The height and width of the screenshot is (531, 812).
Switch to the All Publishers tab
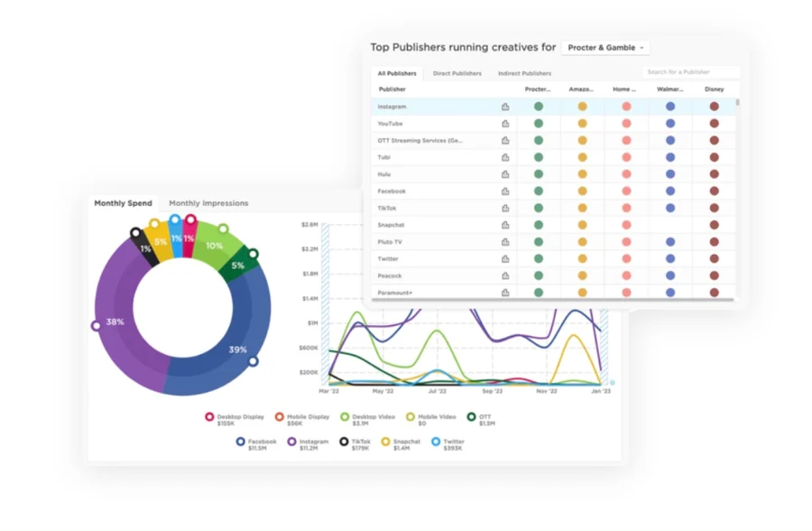(397, 74)
